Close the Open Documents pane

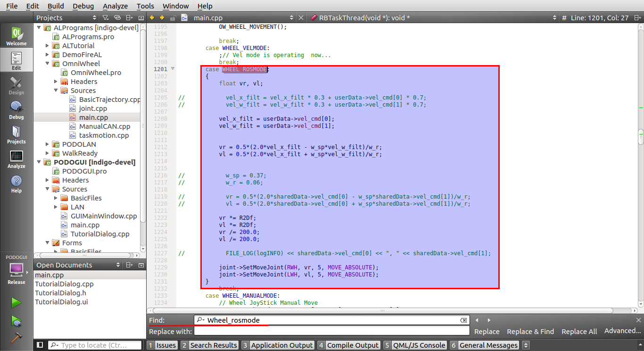point(140,265)
